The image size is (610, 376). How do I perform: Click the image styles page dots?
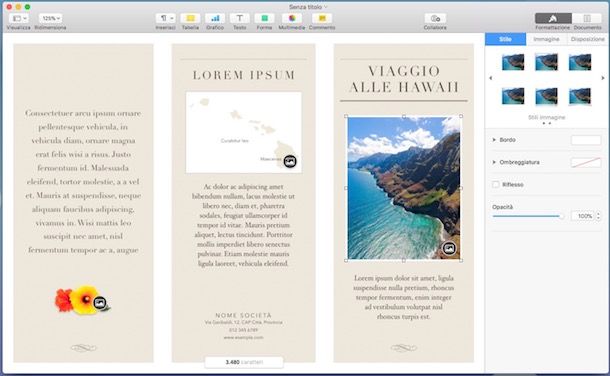pyautogui.click(x=547, y=123)
